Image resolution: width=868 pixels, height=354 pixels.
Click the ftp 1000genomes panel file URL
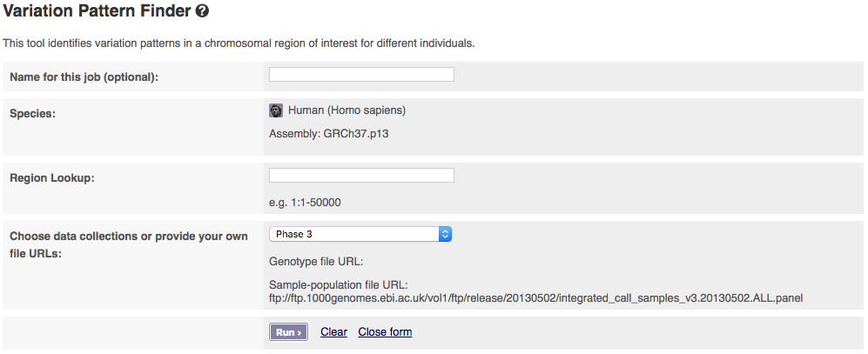click(x=535, y=297)
